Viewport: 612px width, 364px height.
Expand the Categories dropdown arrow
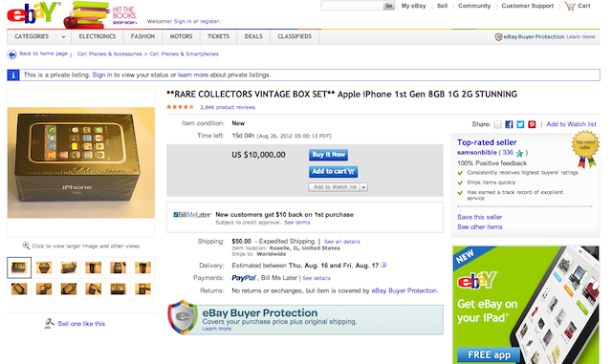pos(63,37)
